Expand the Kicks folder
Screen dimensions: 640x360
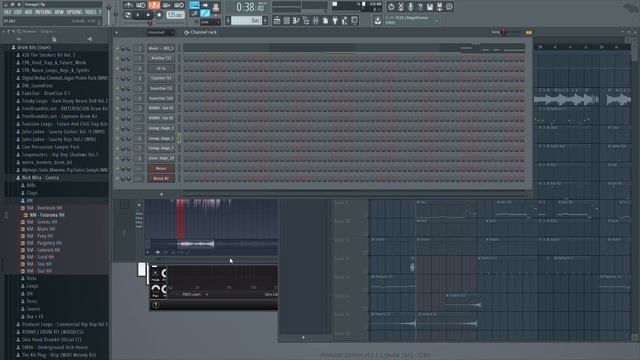pos(31,278)
